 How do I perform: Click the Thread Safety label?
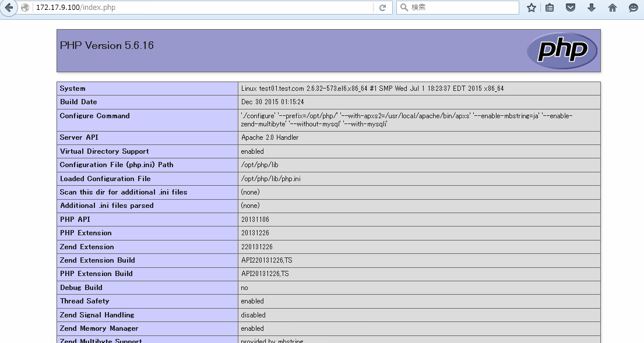(85, 301)
